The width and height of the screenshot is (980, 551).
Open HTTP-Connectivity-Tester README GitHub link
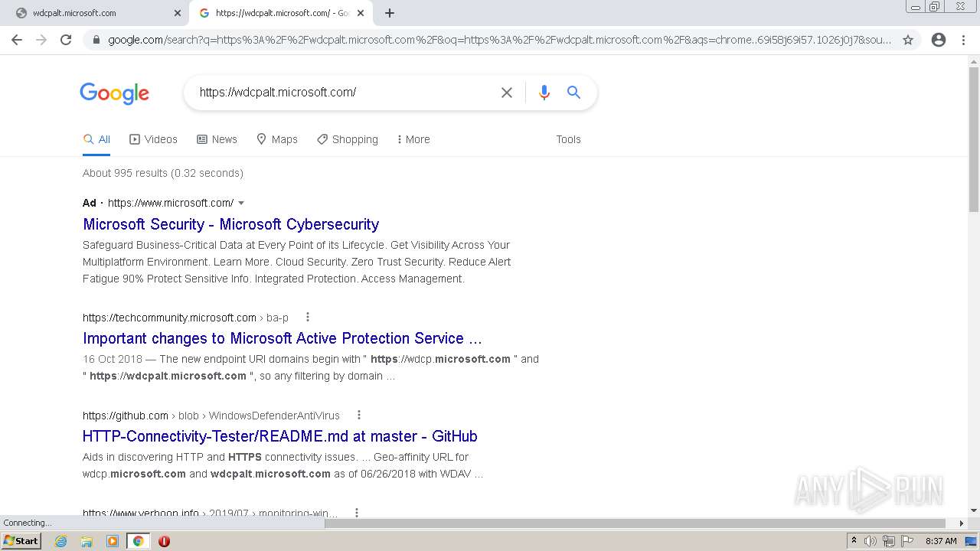pos(280,436)
